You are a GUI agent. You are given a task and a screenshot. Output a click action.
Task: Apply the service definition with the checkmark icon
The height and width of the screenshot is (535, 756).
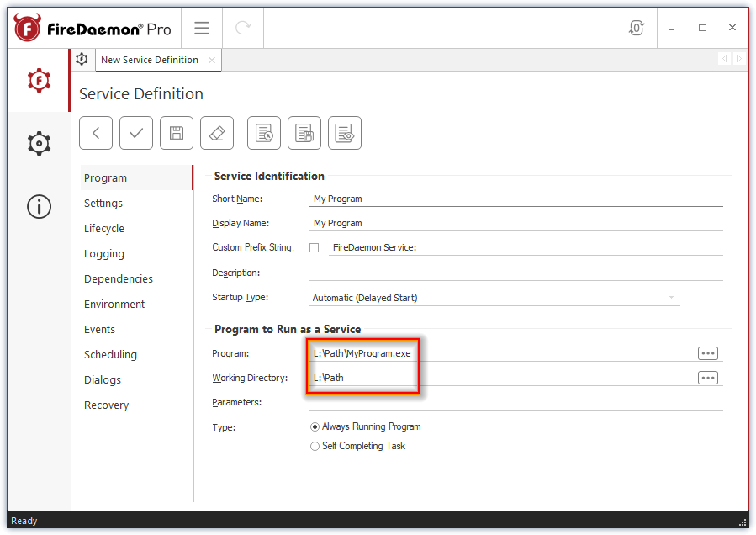[135, 132]
